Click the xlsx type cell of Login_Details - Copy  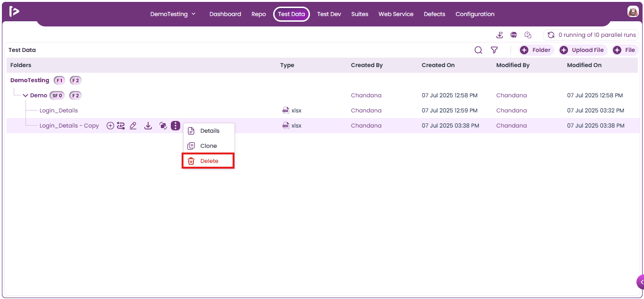point(292,126)
